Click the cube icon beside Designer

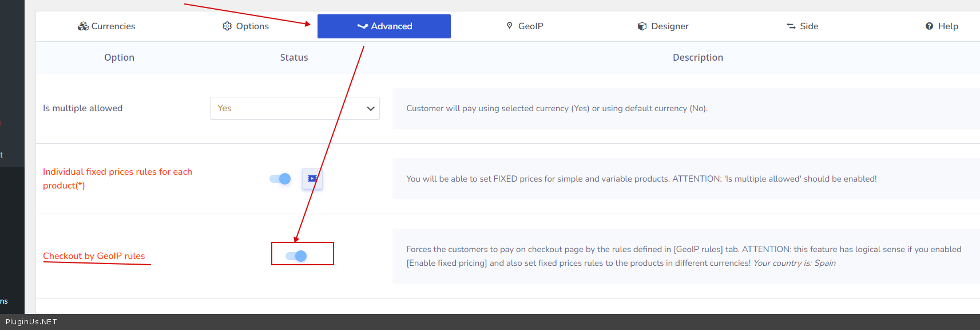(x=642, y=26)
